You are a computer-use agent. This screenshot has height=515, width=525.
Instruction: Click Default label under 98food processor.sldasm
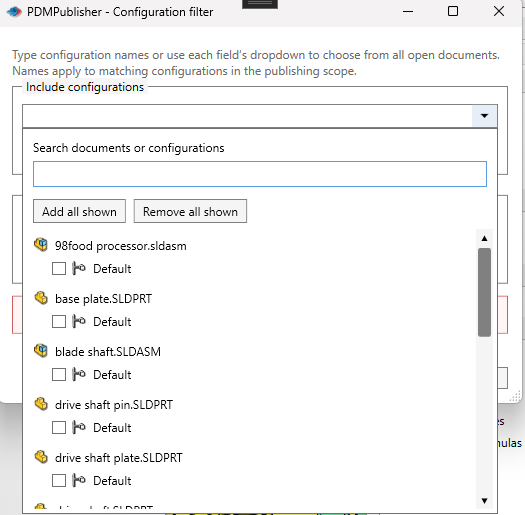coord(112,269)
